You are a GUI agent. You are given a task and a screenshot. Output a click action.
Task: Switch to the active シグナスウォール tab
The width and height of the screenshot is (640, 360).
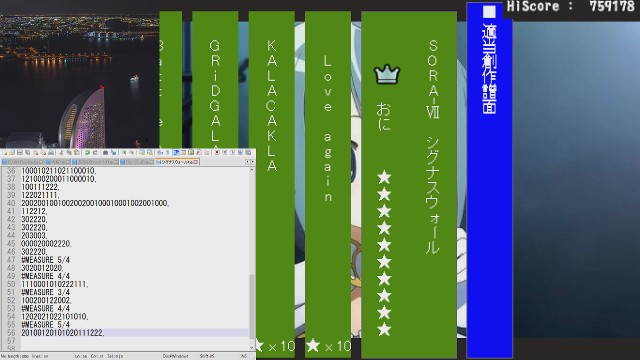point(177,162)
